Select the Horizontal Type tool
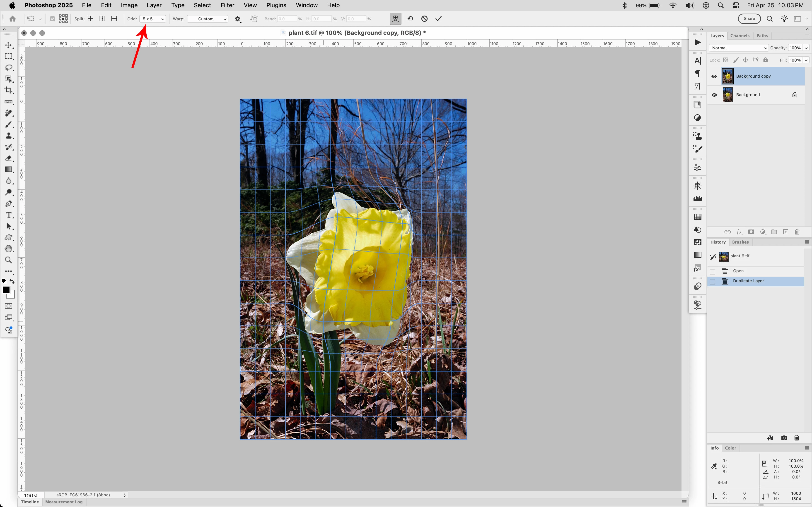Image resolution: width=812 pixels, height=507 pixels. coord(8,215)
